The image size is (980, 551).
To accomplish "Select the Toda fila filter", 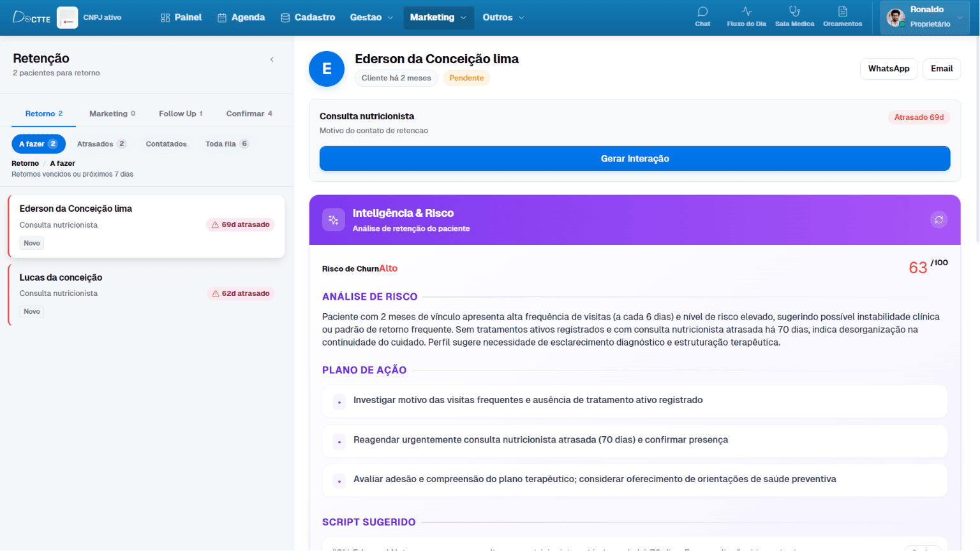I will pos(227,143).
